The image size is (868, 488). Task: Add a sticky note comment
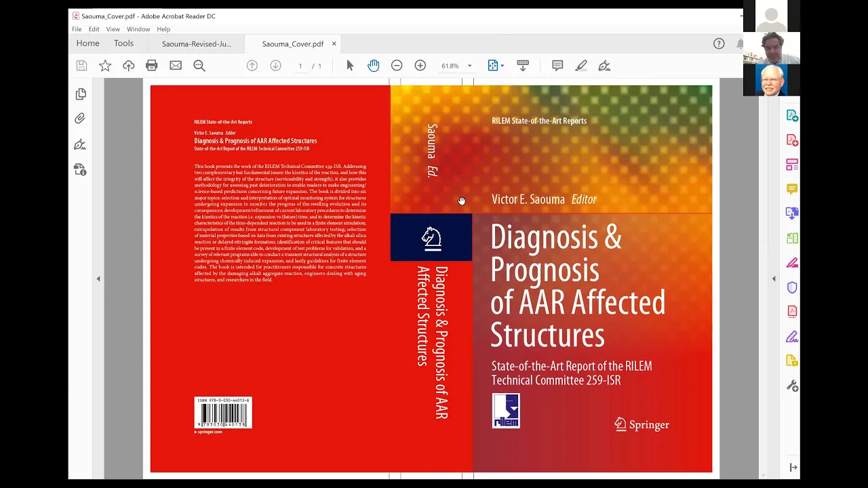557,66
